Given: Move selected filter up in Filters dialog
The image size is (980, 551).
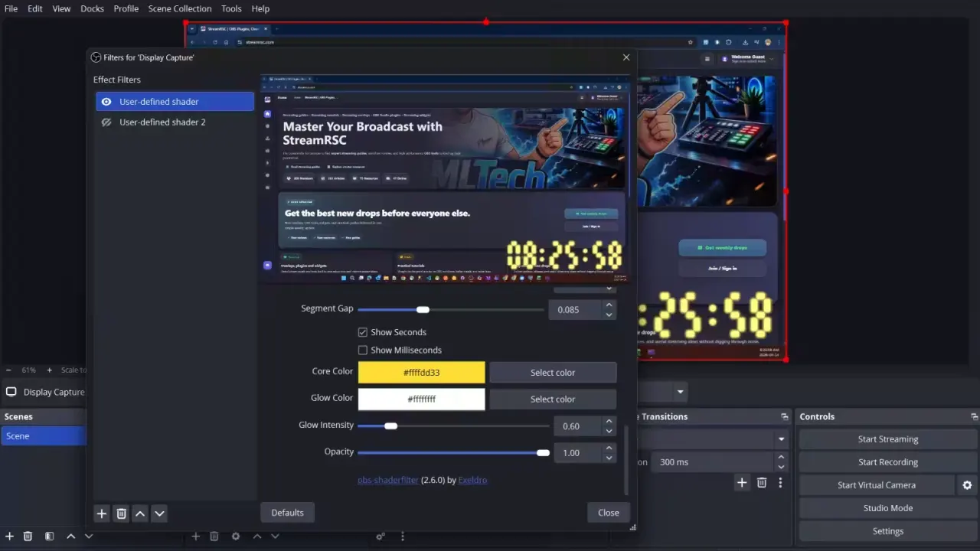Looking at the screenshot, I should (140, 514).
